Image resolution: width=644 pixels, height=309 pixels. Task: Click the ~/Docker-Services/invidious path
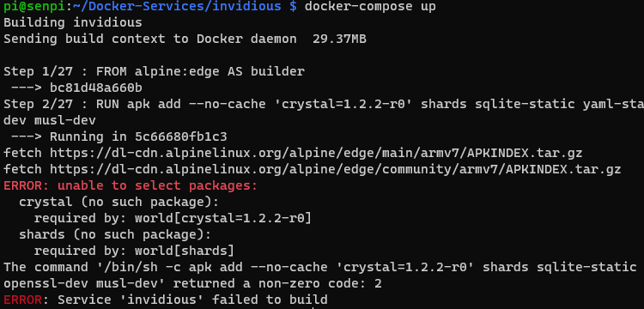click(173, 7)
